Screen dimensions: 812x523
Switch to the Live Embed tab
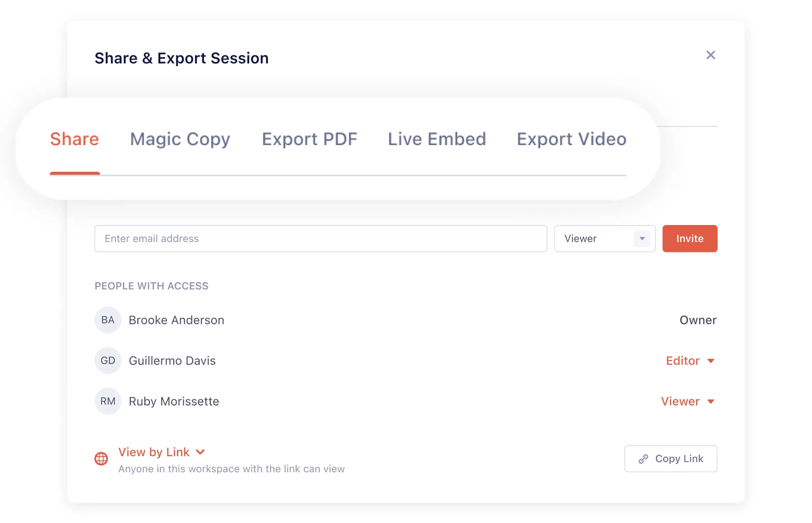point(437,139)
